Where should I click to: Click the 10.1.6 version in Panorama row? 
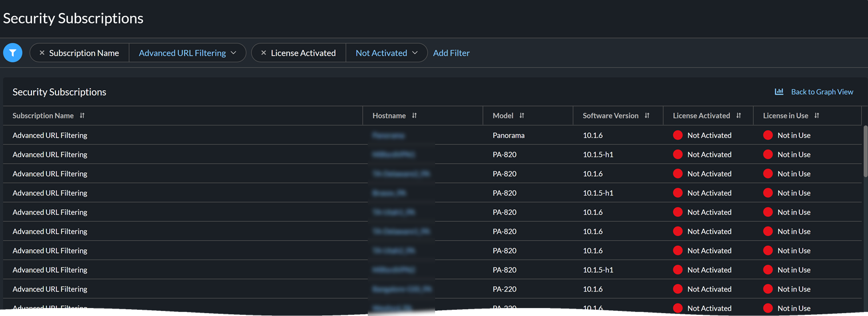pos(593,135)
